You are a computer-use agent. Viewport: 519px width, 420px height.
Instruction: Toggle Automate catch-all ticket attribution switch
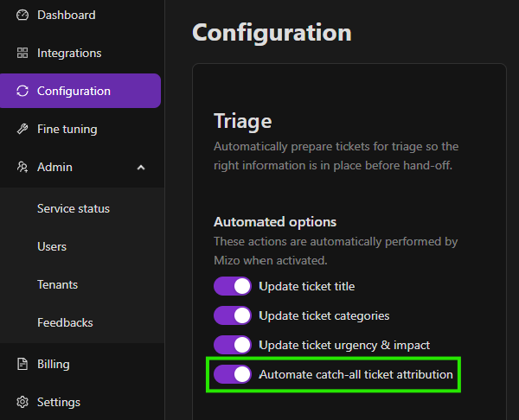pos(233,374)
